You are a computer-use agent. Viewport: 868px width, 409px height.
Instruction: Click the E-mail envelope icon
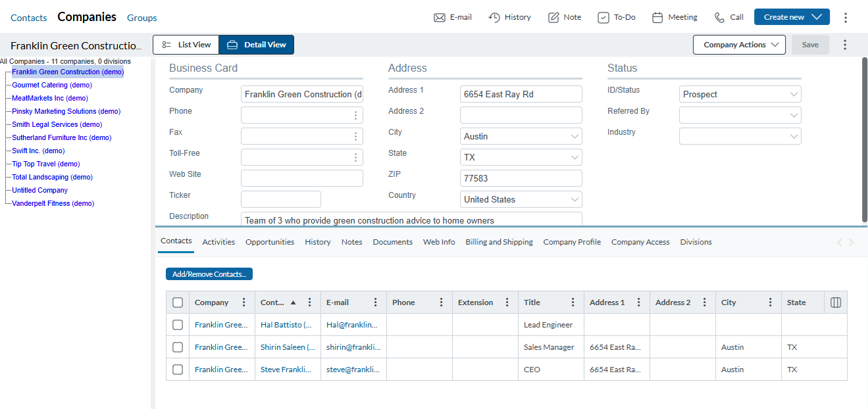coord(440,18)
